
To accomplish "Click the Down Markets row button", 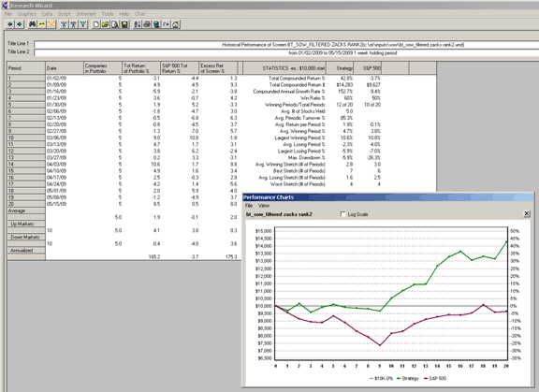I will (x=24, y=237).
